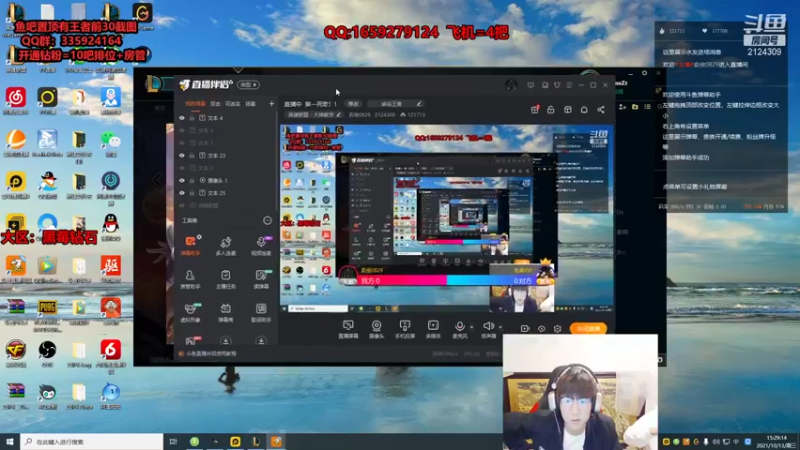Image resolution: width=800 pixels, height=450 pixels.
Task: Add a new scene with plus button
Action: pos(271,104)
